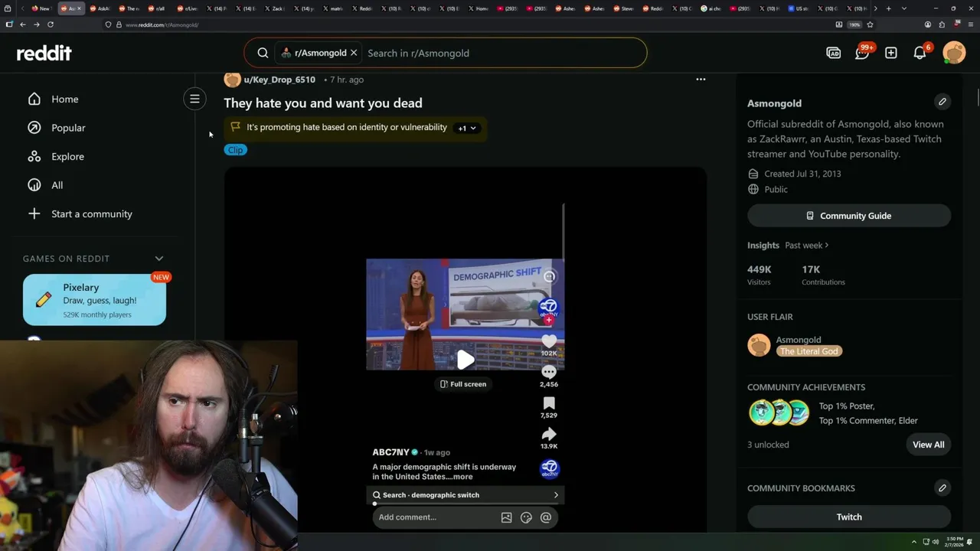Collapse the Games on Reddit section
Viewport: 980px width, 551px height.
point(159,259)
